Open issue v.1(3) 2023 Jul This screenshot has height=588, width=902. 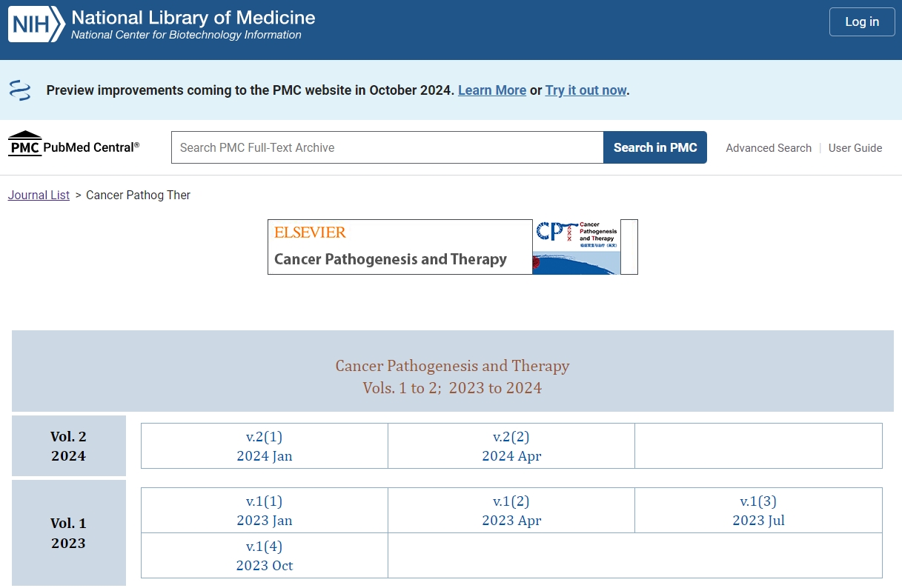pyautogui.click(x=758, y=511)
